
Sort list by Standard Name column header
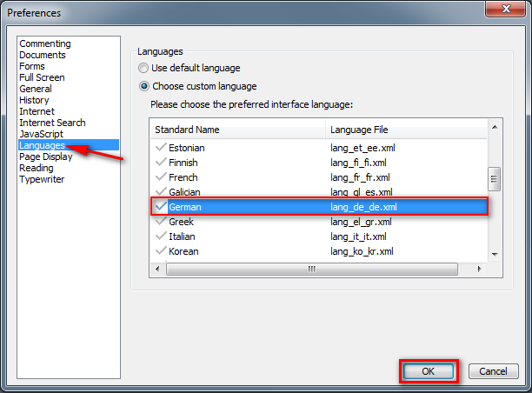pos(237,130)
